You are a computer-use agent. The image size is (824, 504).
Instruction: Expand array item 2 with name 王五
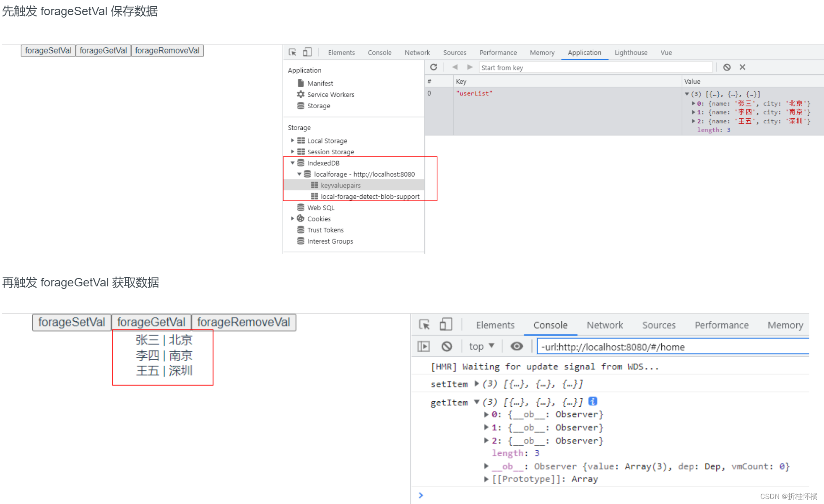point(693,121)
